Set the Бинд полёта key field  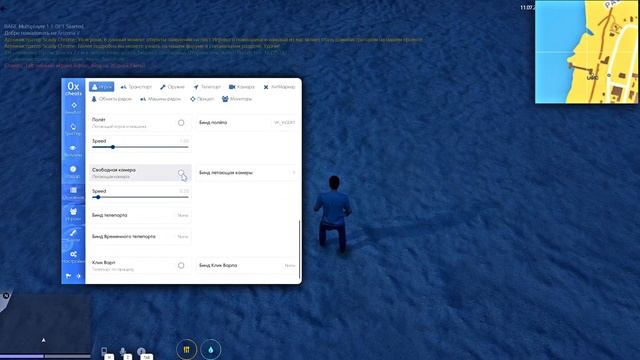tap(247, 123)
